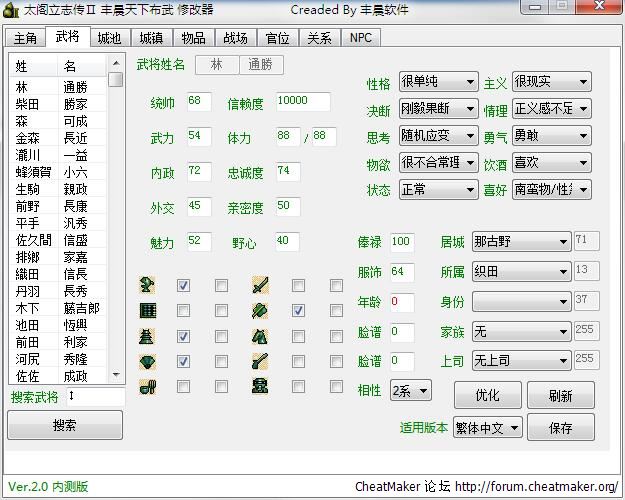Click the fish skill icon

point(147,285)
